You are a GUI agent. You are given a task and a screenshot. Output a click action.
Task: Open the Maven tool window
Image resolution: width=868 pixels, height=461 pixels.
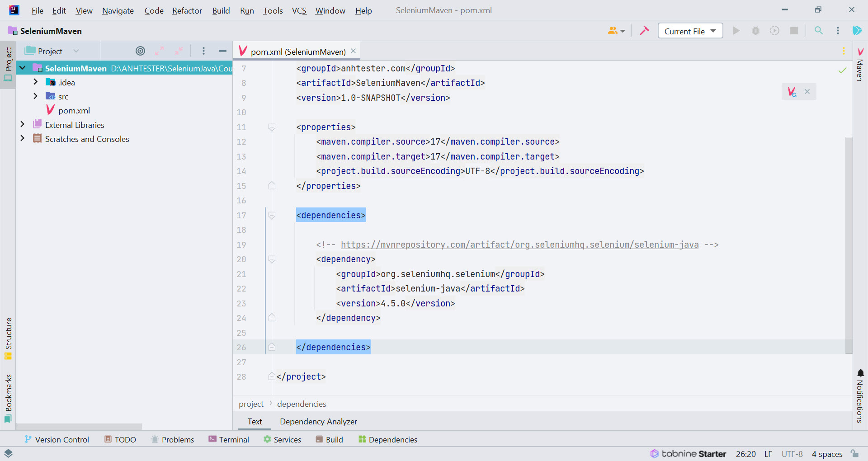click(860, 64)
